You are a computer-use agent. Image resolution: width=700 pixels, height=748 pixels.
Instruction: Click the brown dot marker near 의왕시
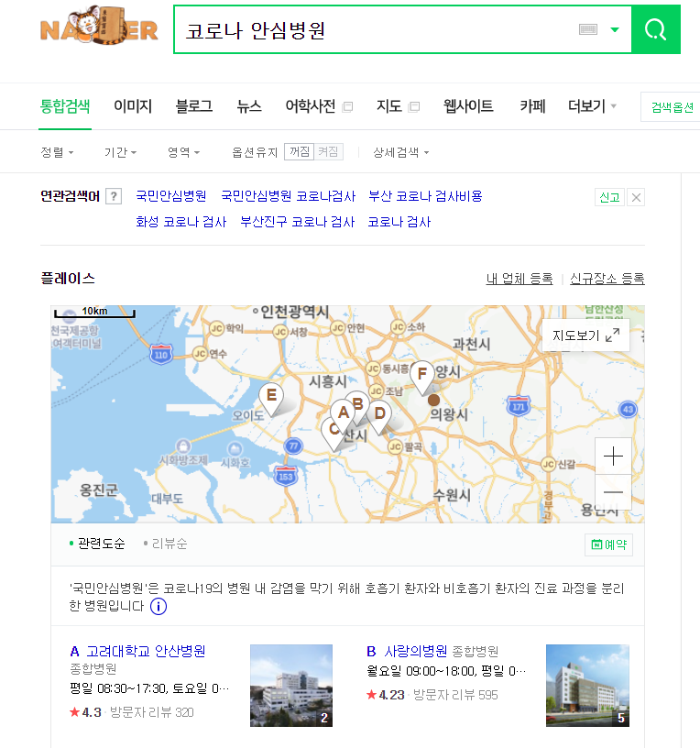[433, 400]
